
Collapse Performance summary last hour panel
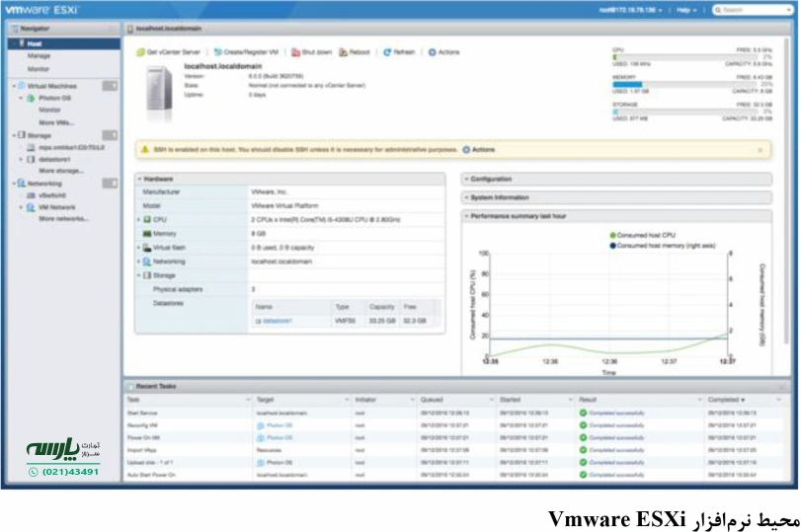pyautogui.click(x=466, y=216)
